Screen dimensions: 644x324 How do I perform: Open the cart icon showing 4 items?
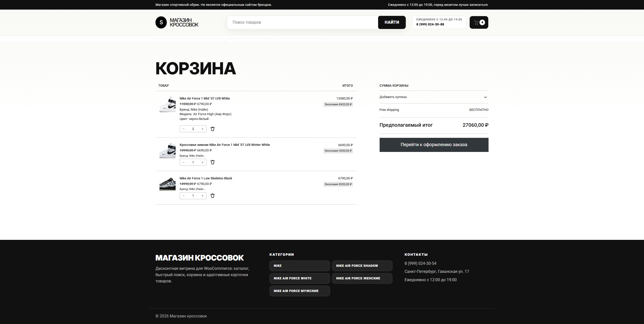click(x=479, y=22)
